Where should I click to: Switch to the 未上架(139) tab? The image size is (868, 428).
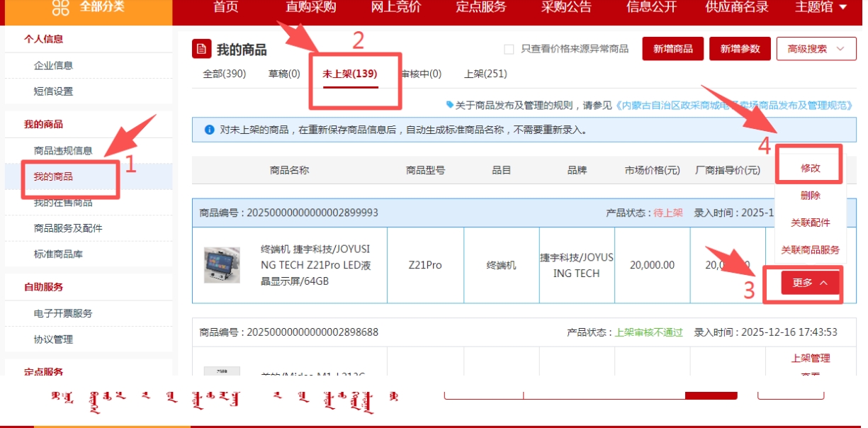349,74
